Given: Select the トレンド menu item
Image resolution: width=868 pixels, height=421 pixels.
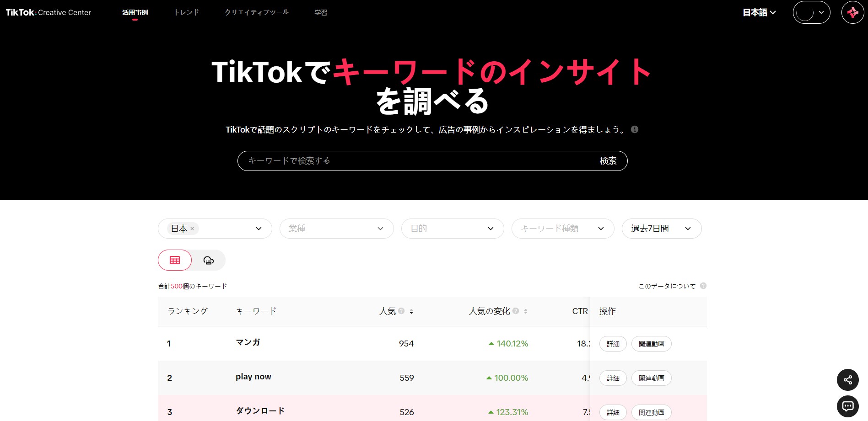Looking at the screenshot, I should coord(186,12).
